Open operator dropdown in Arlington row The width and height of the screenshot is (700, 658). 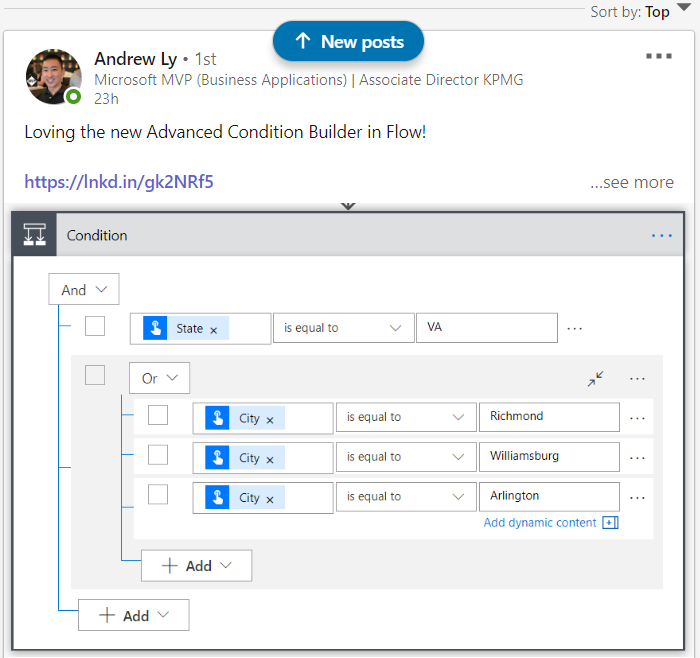pyautogui.click(x=406, y=496)
